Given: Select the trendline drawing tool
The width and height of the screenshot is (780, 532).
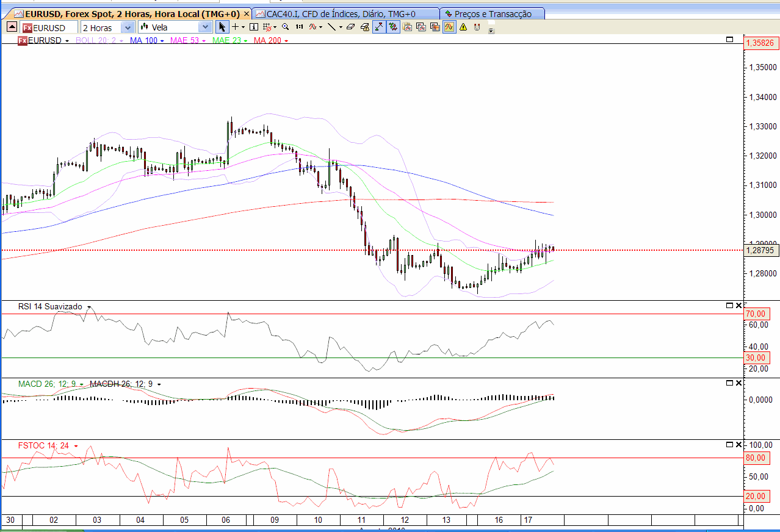Looking at the screenshot, I should coord(332,27).
